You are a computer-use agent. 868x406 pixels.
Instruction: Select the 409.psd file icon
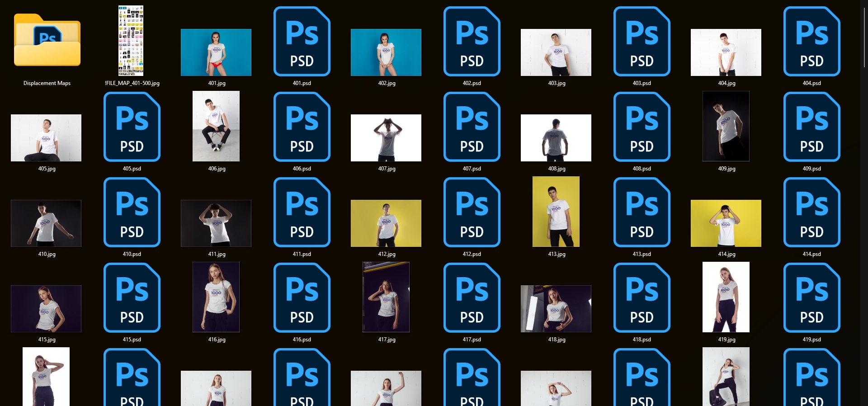click(x=811, y=127)
